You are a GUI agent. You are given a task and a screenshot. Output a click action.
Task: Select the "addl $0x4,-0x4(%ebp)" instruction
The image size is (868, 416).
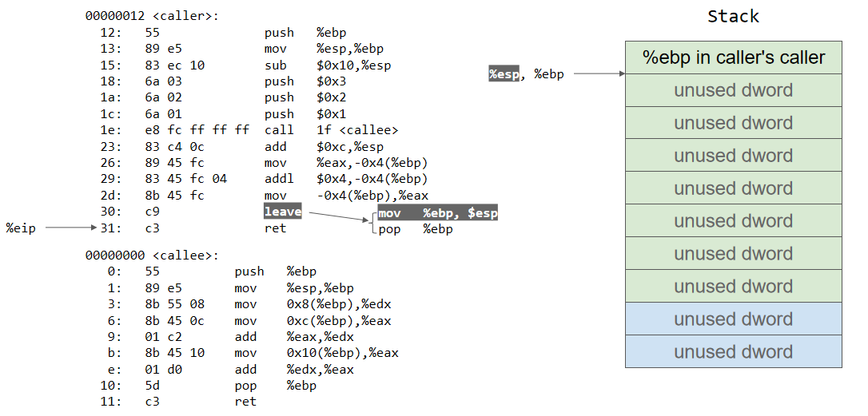point(346,179)
